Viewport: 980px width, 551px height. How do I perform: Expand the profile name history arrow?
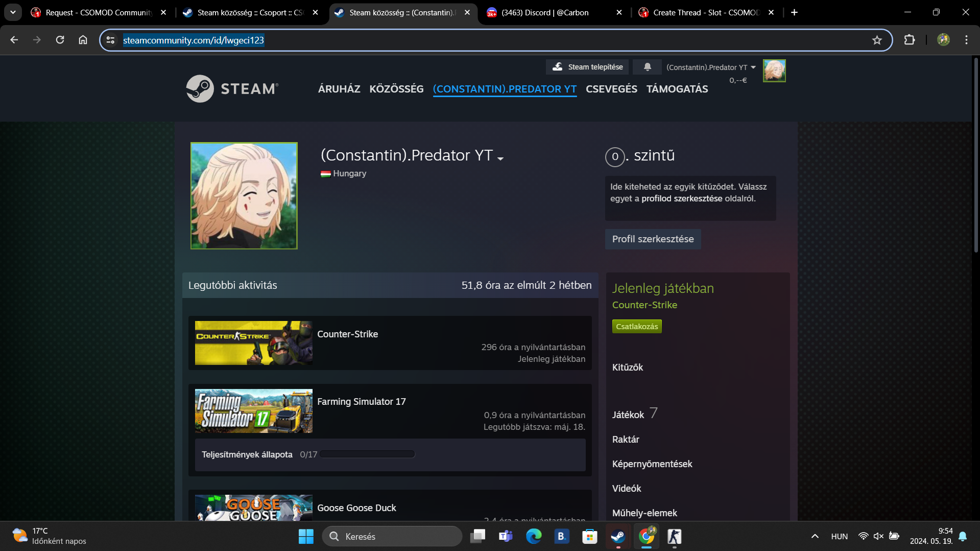500,158
